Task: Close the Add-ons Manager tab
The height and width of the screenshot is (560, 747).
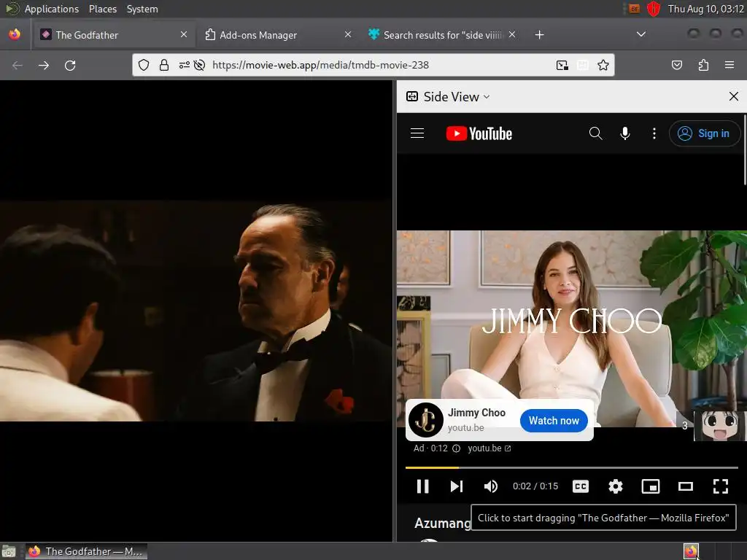Action: click(348, 35)
